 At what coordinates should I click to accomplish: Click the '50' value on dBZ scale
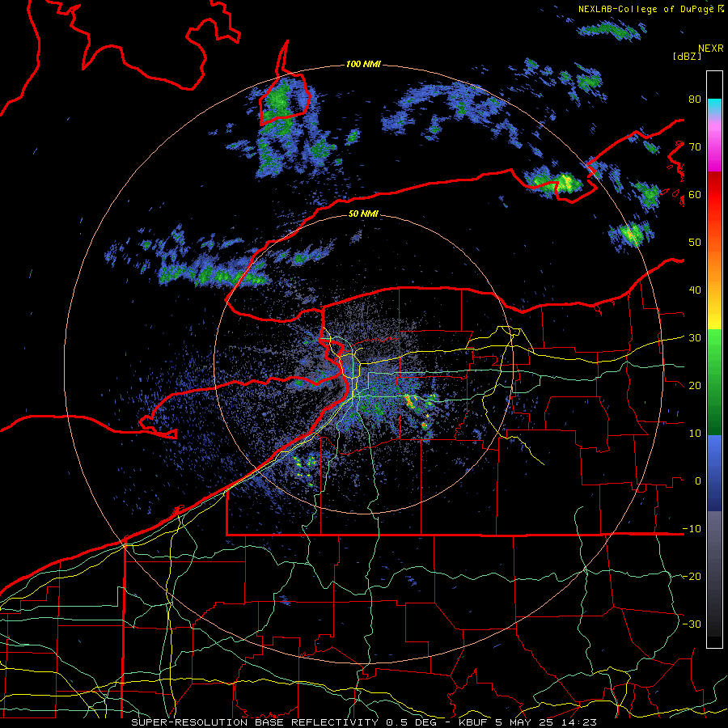tap(695, 243)
